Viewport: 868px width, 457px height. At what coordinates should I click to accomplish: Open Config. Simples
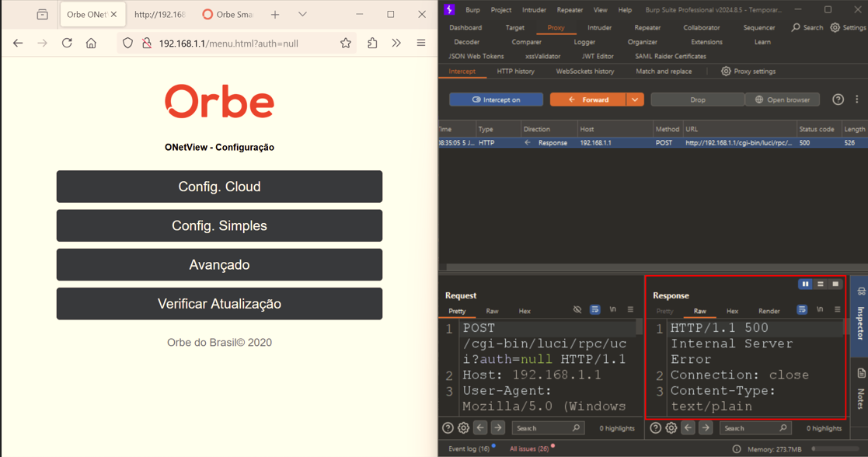[219, 225]
